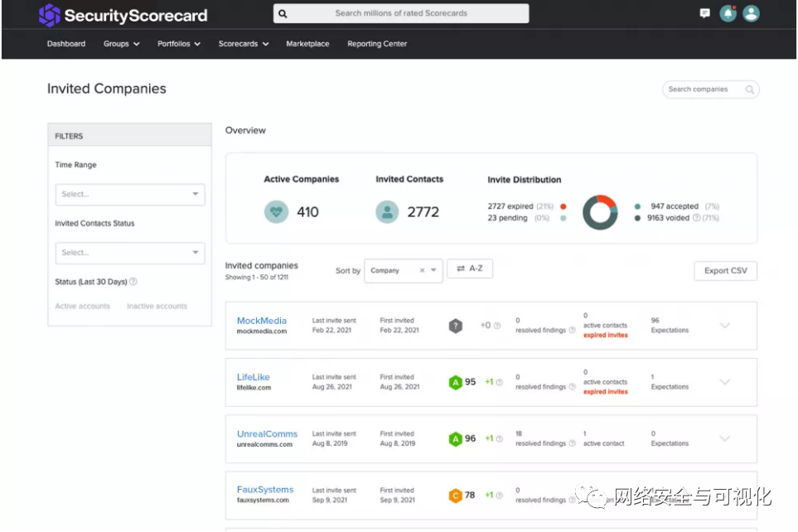Click the Invite Distribution donut chart
This screenshot has width=798, height=532.
(600, 212)
